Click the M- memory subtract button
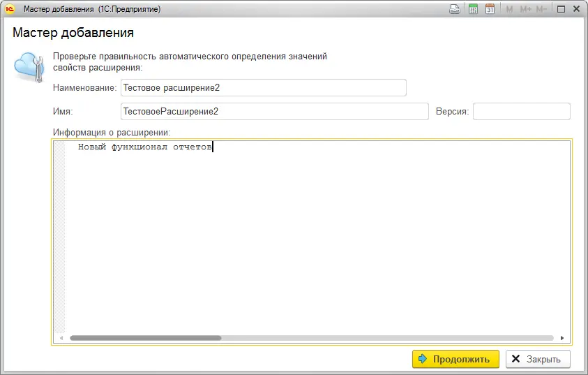 pyautogui.click(x=541, y=9)
